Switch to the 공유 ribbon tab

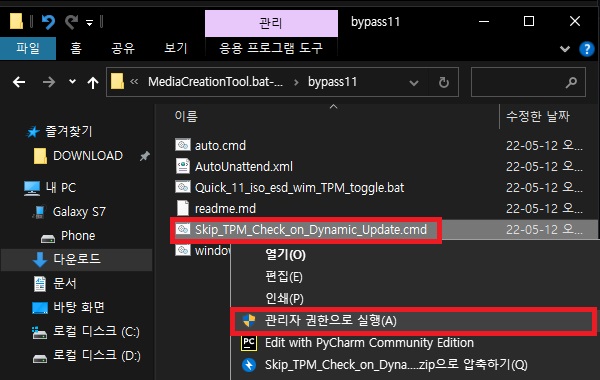point(123,48)
